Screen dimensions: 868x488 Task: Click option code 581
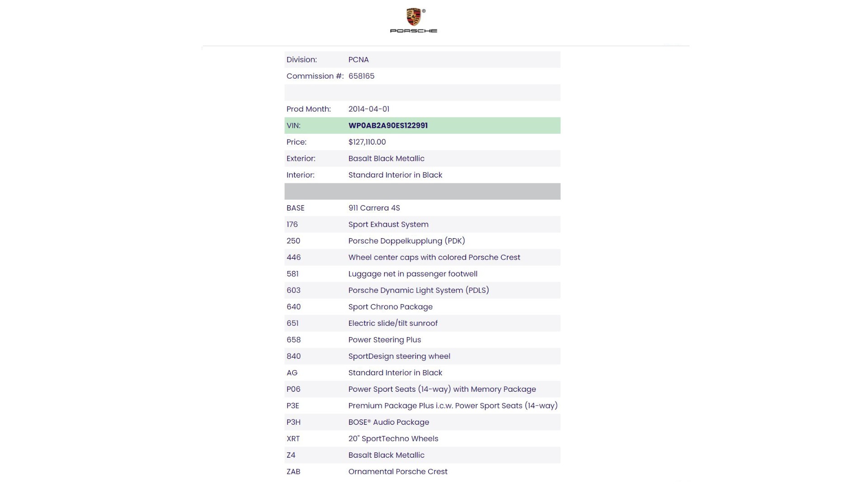tap(292, 274)
